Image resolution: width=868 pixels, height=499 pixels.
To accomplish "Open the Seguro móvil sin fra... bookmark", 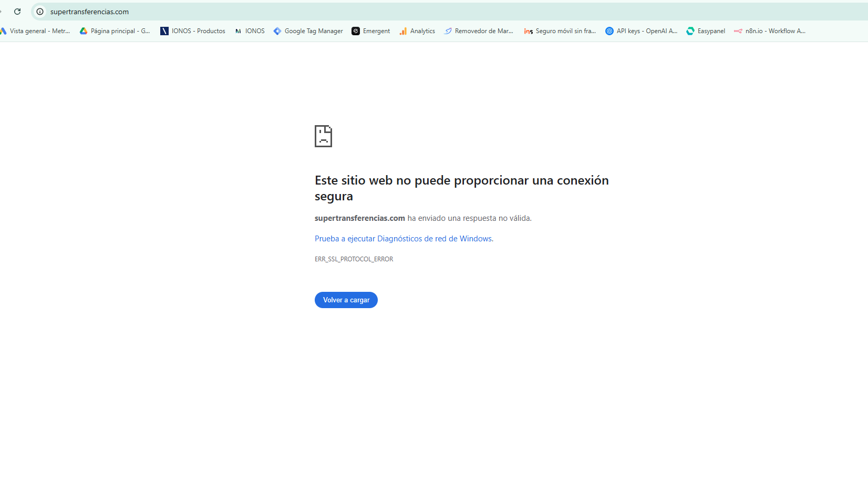I will (x=560, y=31).
